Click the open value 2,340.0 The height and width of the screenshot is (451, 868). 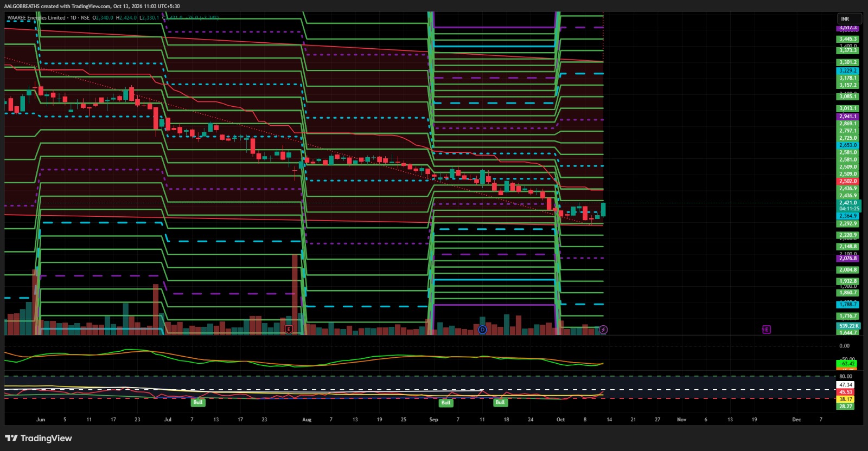(104, 18)
